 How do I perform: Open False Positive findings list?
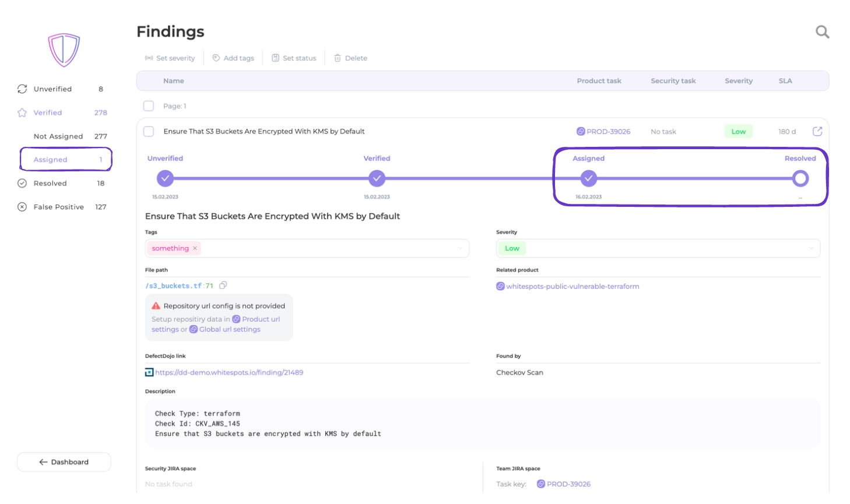[59, 207]
